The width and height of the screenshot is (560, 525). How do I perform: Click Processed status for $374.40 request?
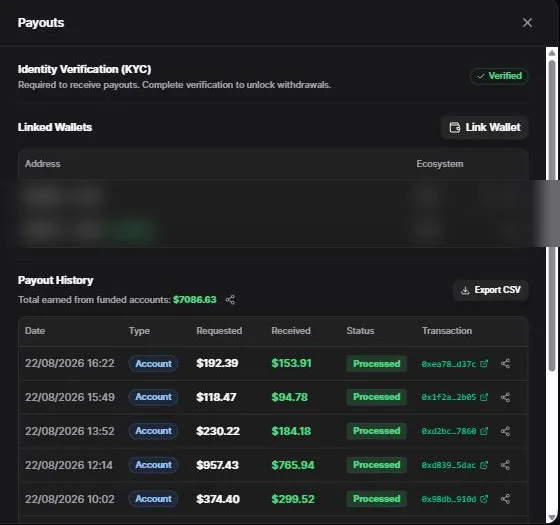pyautogui.click(x=376, y=499)
